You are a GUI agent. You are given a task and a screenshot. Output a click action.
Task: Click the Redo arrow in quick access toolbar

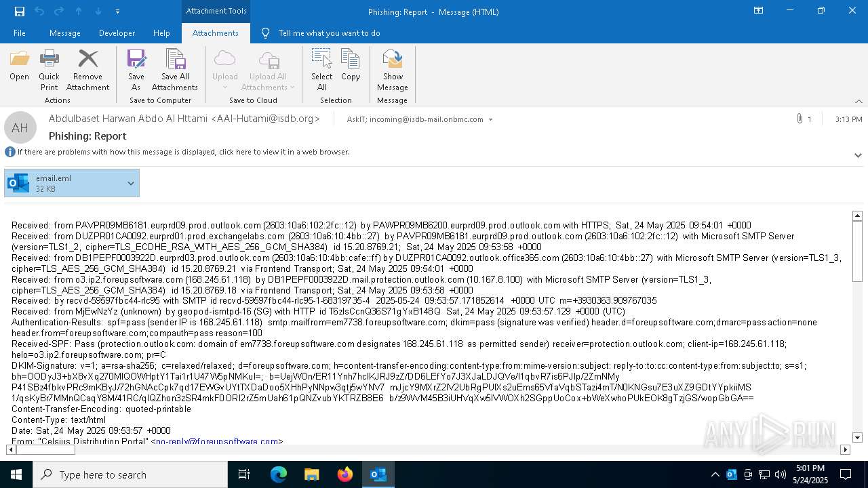pyautogui.click(x=58, y=12)
